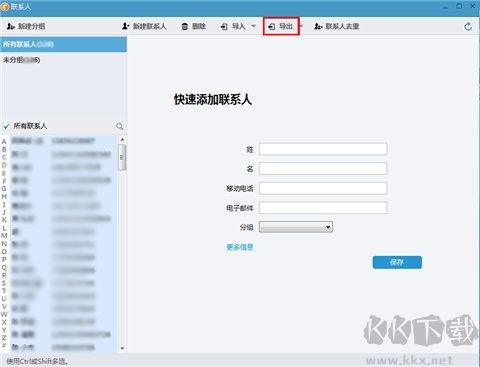Click the 移动电话 input field
480x367 pixels.
click(323, 188)
